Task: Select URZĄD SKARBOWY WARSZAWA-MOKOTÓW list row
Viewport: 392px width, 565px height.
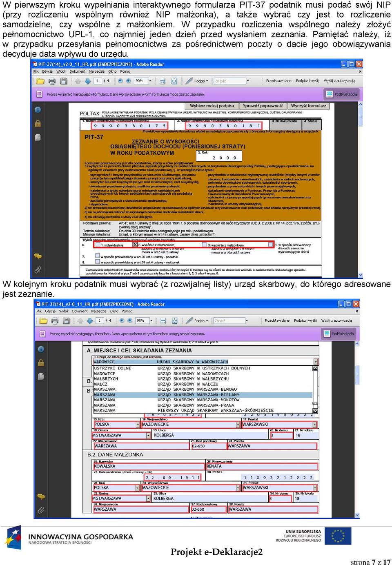Action: [203, 400]
